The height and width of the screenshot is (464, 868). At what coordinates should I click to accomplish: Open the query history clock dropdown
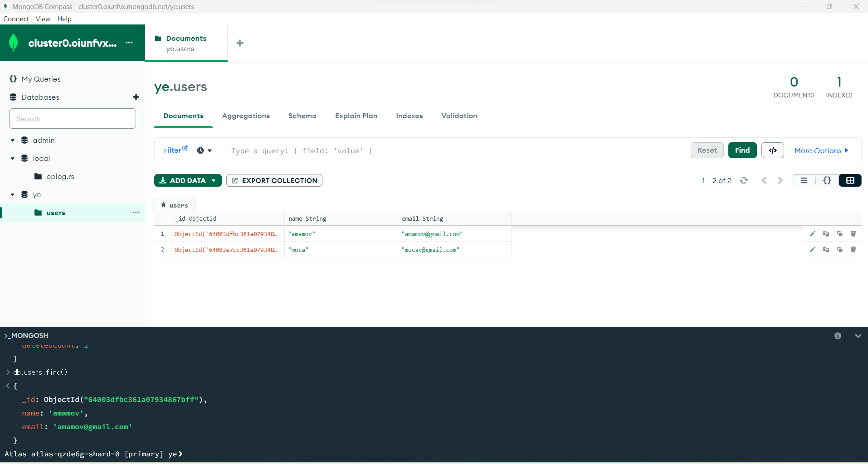coord(205,150)
